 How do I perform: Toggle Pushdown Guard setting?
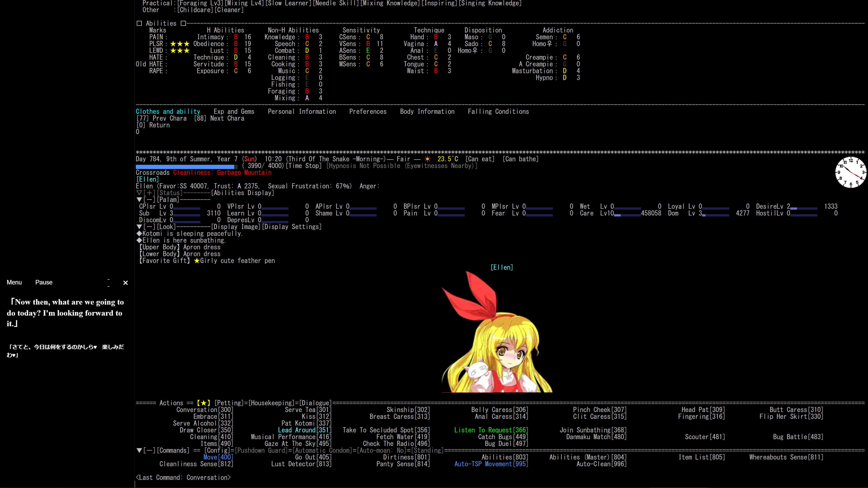(261, 450)
